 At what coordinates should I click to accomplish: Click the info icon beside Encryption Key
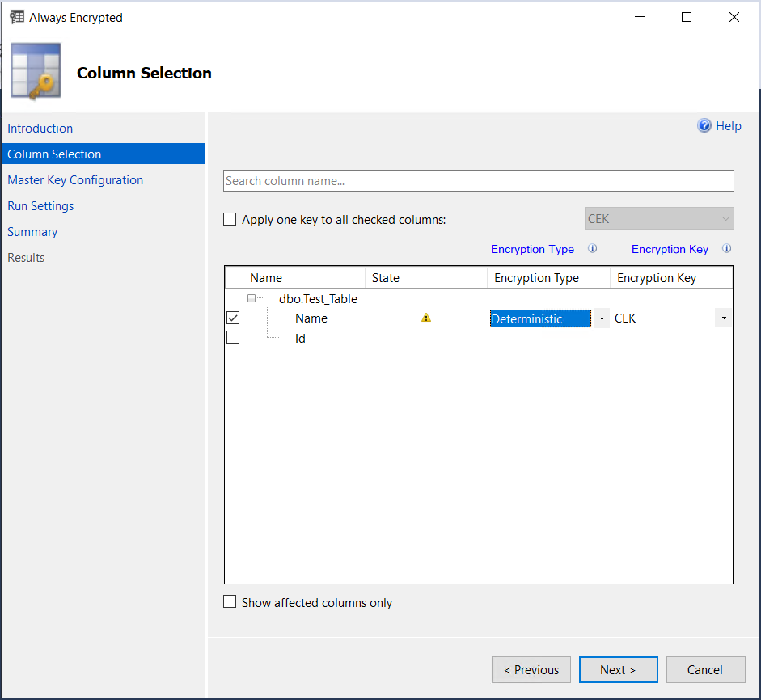coord(726,248)
